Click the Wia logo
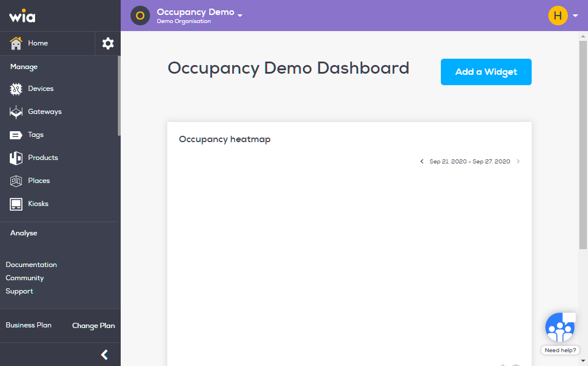This screenshot has width=588, height=366. click(x=22, y=17)
